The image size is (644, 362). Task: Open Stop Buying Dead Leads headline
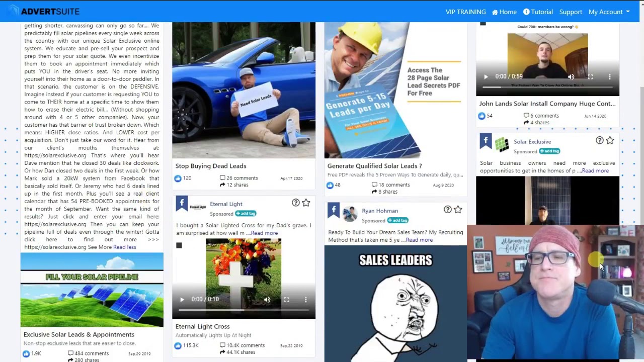point(211,166)
